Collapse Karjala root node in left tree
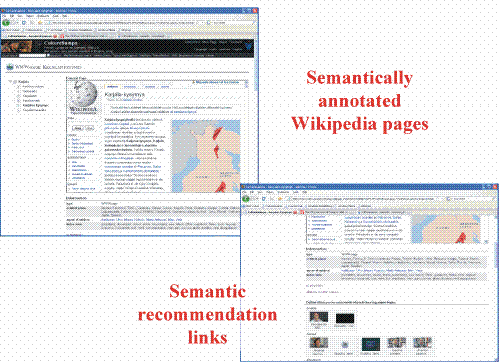Viewport: 500px width, 362px height. 10,81
